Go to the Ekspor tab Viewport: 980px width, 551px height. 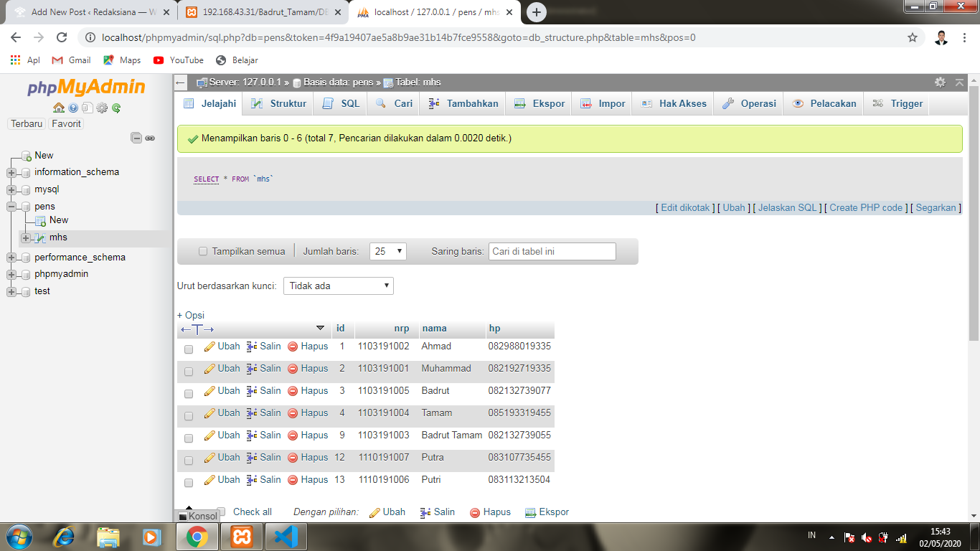[x=540, y=103]
